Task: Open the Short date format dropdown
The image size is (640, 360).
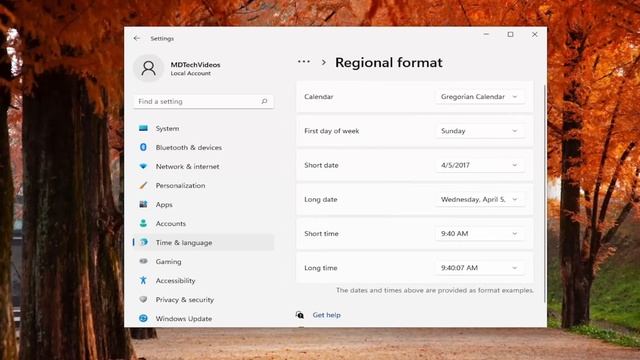Action: pyautogui.click(x=480, y=165)
